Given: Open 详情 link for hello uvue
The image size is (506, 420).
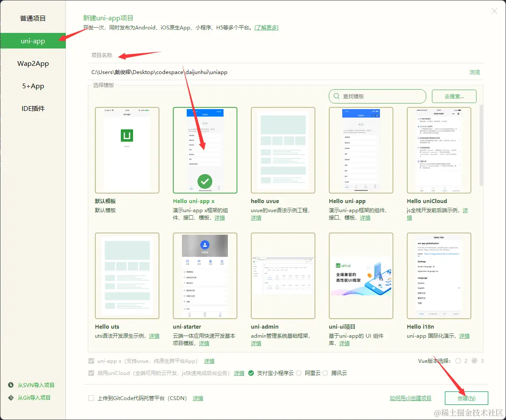Looking at the screenshot, I should click(x=256, y=218).
